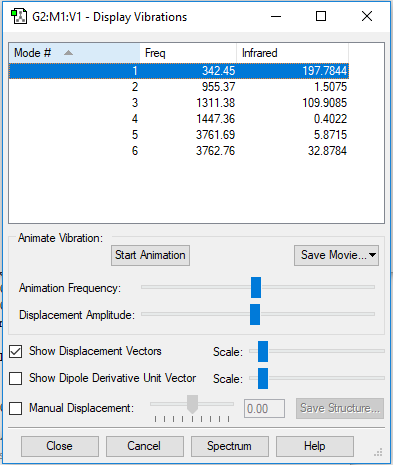The image size is (393, 465).
Task: Enable the Manual Displacement checkbox
Action: click(x=16, y=408)
